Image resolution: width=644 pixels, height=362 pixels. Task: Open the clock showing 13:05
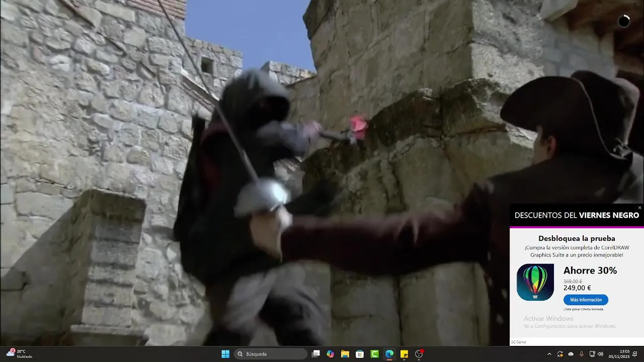click(x=619, y=354)
